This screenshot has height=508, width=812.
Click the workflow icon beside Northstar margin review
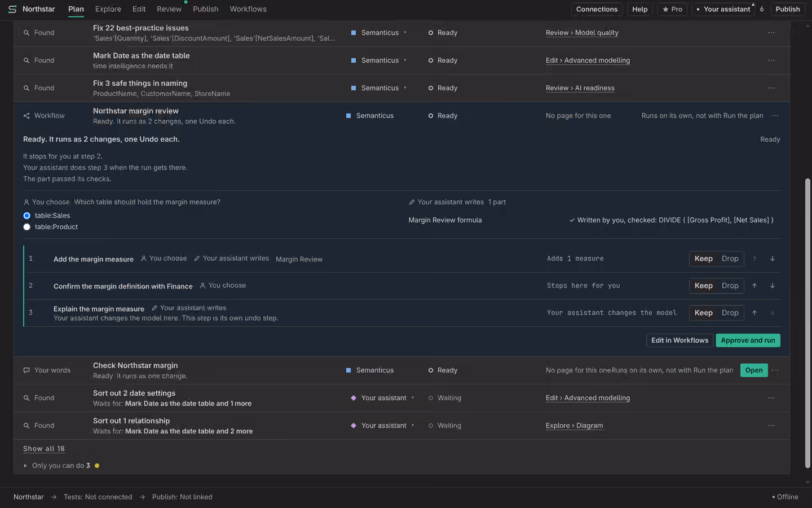(x=27, y=116)
